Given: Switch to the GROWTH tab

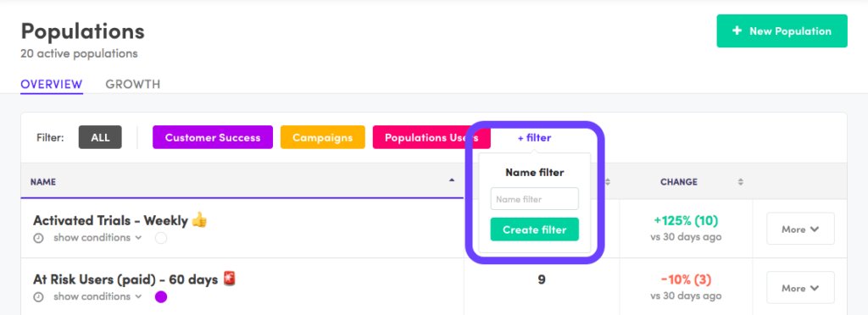Looking at the screenshot, I should (133, 85).
